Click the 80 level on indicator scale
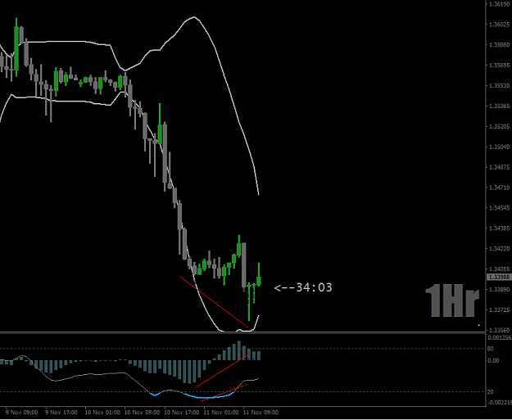Image resolution: width=512 pixels, height=420 pixels. pos(491,349)
